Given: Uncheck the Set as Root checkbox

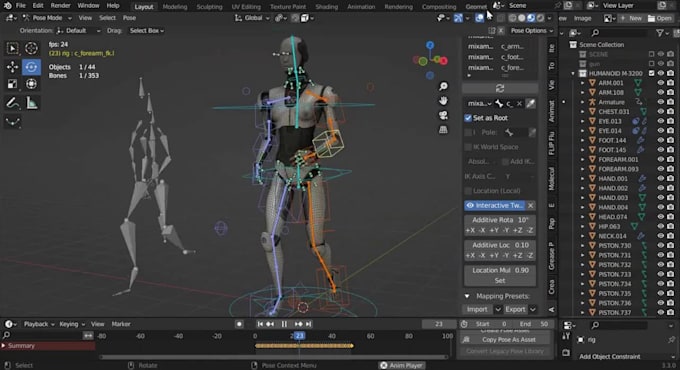Looking at the screenshot, I should coord(468,118).
